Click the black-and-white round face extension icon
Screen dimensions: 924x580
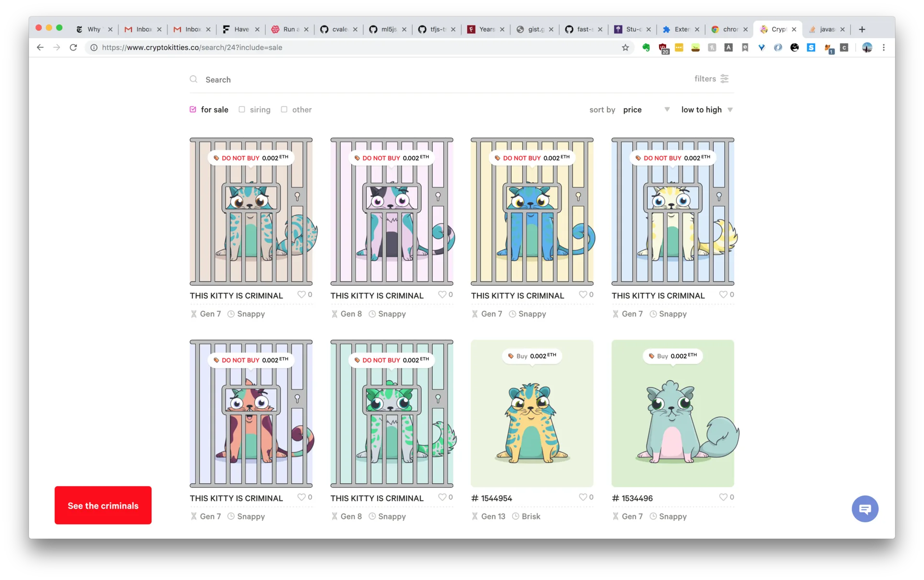795,47
